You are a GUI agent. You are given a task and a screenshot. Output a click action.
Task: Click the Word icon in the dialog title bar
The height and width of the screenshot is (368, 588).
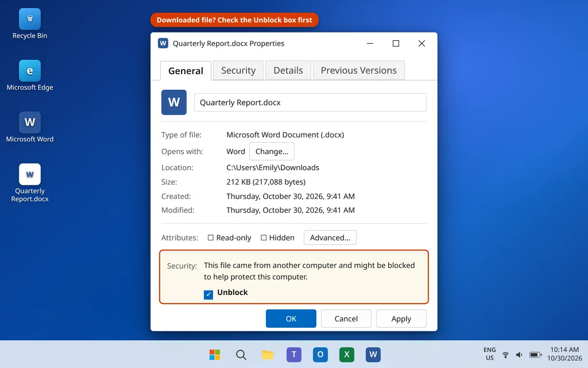163,43
